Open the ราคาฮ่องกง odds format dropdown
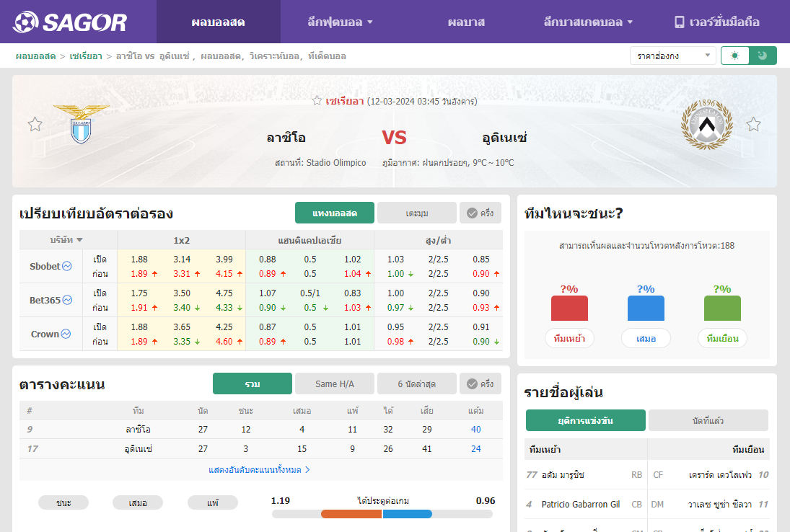The image size is (790, 532). click(672, 56)
